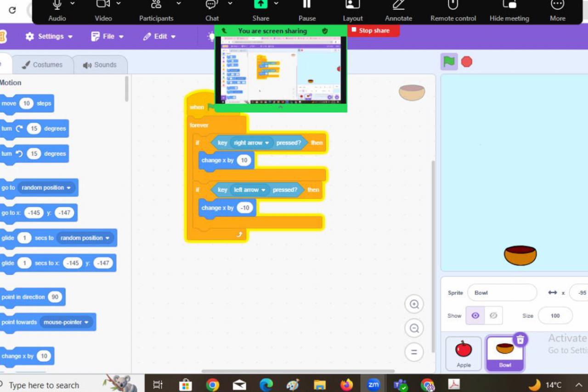
Task: Zoom out of the code workspace
Action: [x=414, y=328]
